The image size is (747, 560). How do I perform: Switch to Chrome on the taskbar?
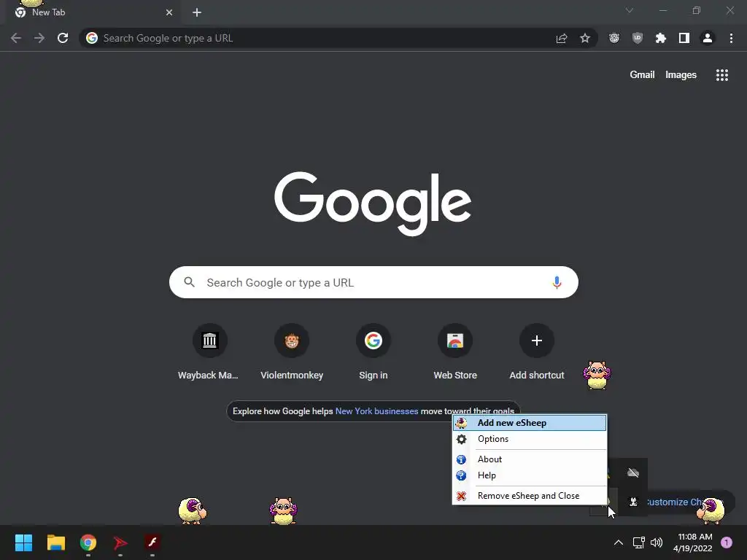(88, 542)
